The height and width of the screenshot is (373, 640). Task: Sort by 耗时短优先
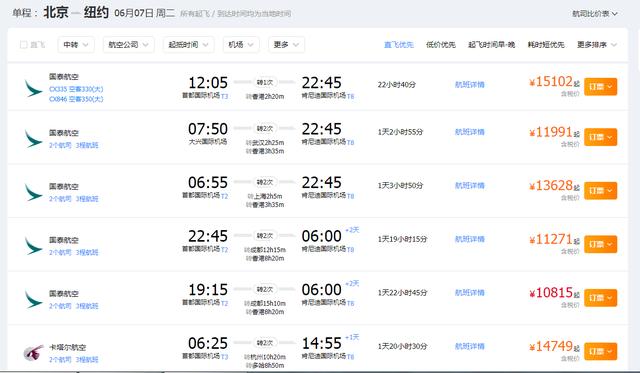[546, 44]
